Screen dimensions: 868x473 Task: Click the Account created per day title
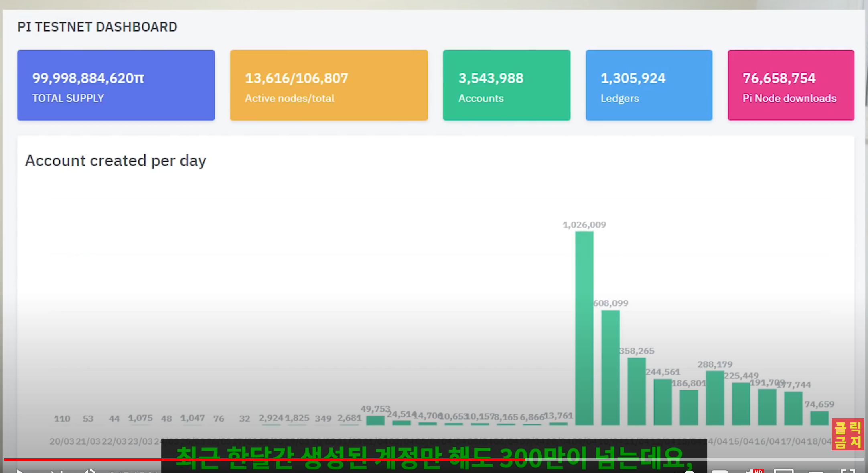click(x=116, y=161)
